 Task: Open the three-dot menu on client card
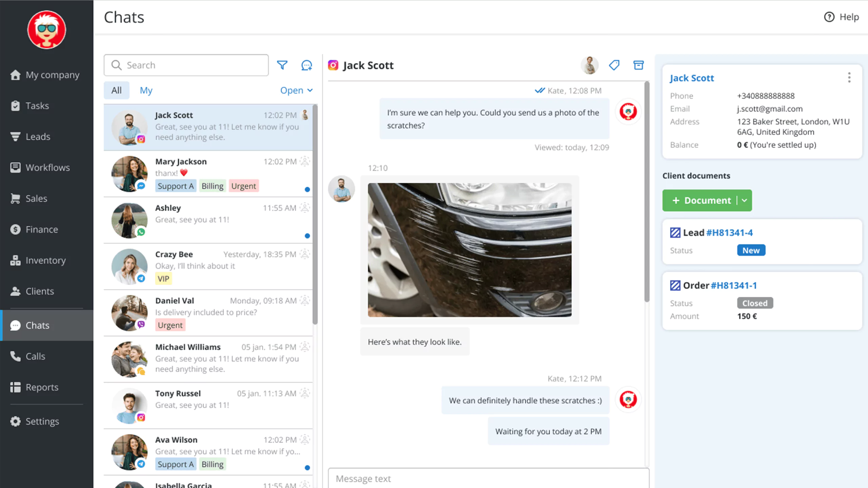849,78
